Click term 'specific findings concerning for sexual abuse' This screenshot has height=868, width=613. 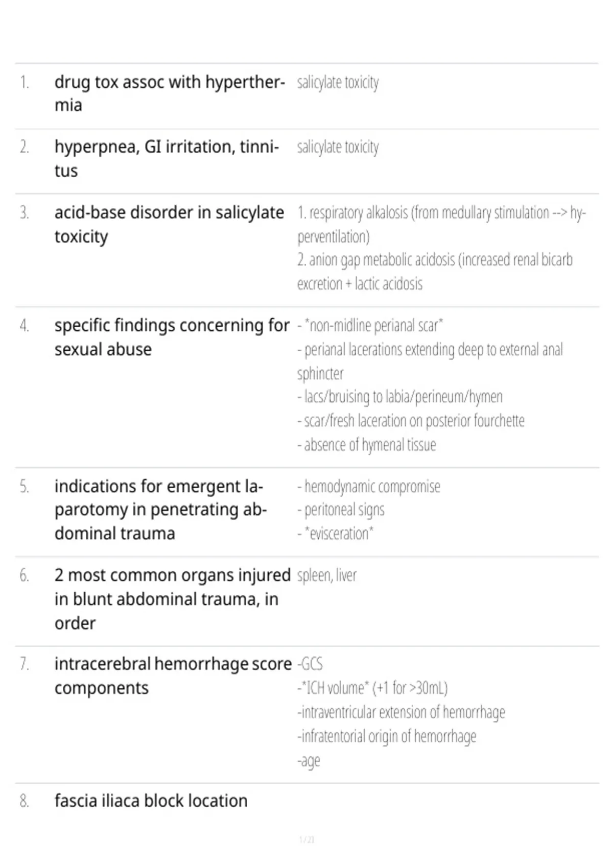point(172,337)
